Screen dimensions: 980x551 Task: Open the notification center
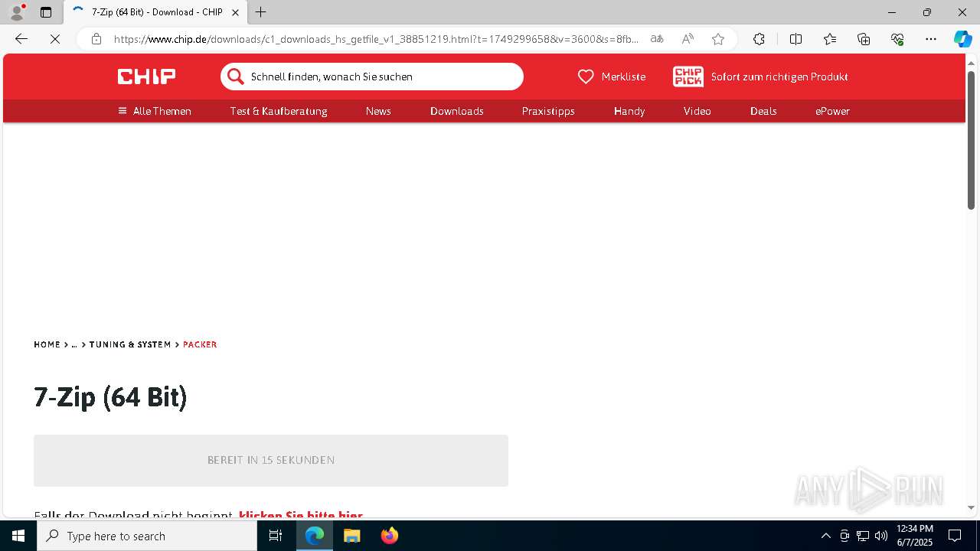(x=955, y=536)
